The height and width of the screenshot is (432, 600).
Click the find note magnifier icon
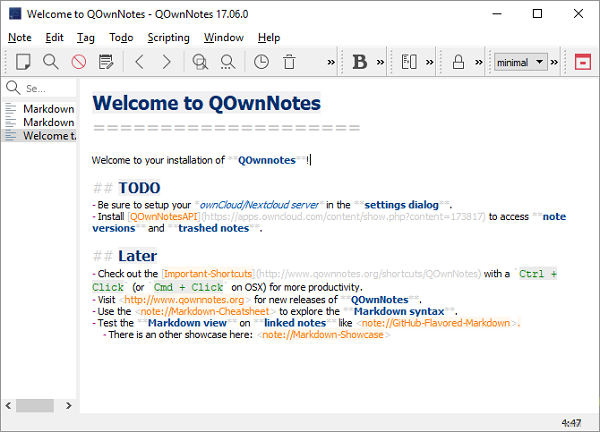50,62
